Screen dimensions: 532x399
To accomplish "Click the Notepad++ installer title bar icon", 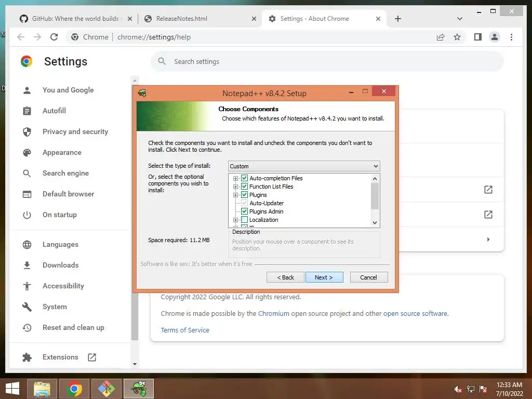I will [x=142, y=93].
